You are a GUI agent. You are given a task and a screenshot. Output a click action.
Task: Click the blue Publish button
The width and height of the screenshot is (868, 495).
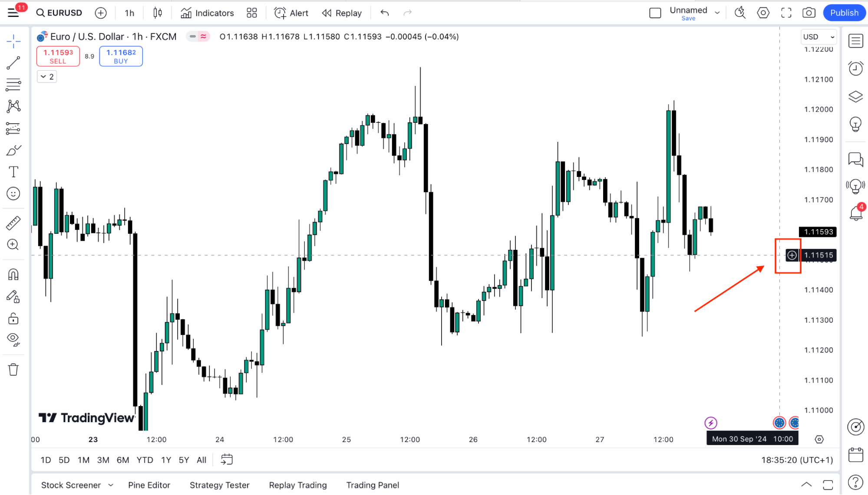click(x=844, y=13)
